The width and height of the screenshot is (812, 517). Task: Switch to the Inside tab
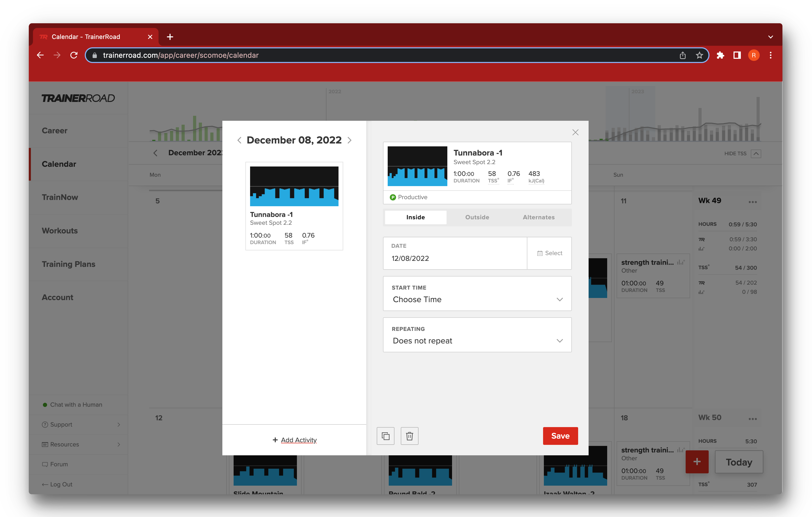[x=415, y=217]
